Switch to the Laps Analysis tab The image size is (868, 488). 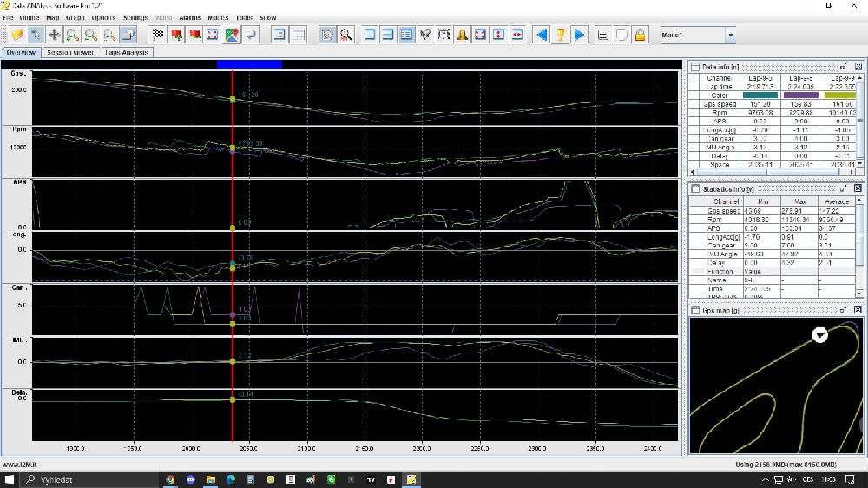[128, 52]
